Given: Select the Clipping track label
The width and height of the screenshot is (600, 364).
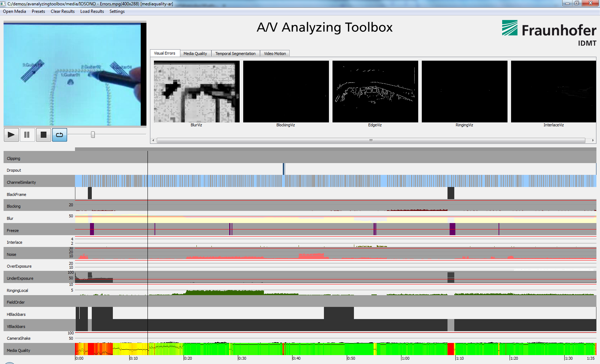Looking at the screenshot, I should click(14, 158).
